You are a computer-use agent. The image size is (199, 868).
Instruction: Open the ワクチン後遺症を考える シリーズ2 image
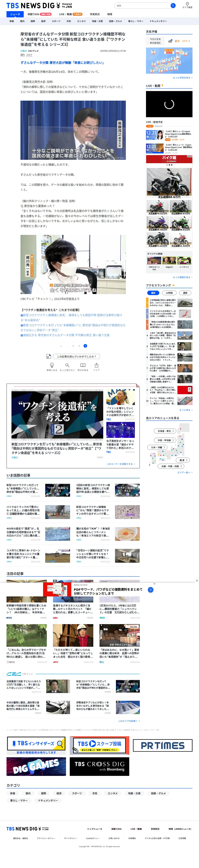point(57,414)
